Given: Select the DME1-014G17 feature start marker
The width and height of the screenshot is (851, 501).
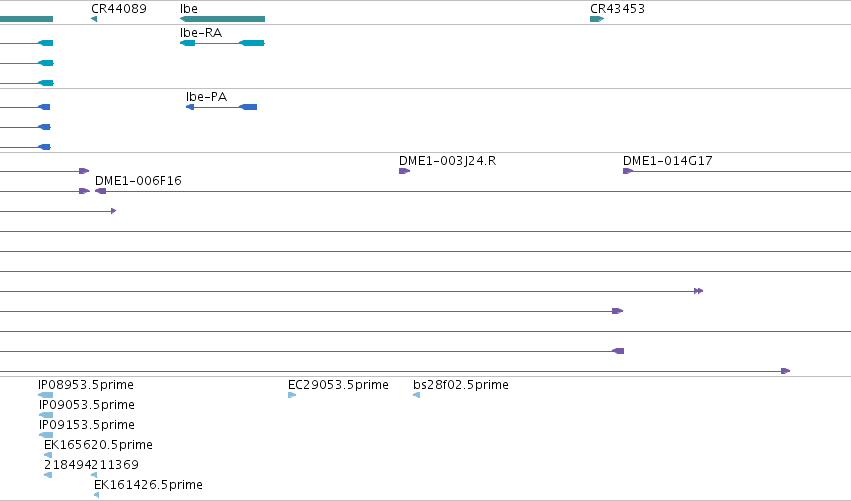Looking at the screenshot, I should (628, 171).
